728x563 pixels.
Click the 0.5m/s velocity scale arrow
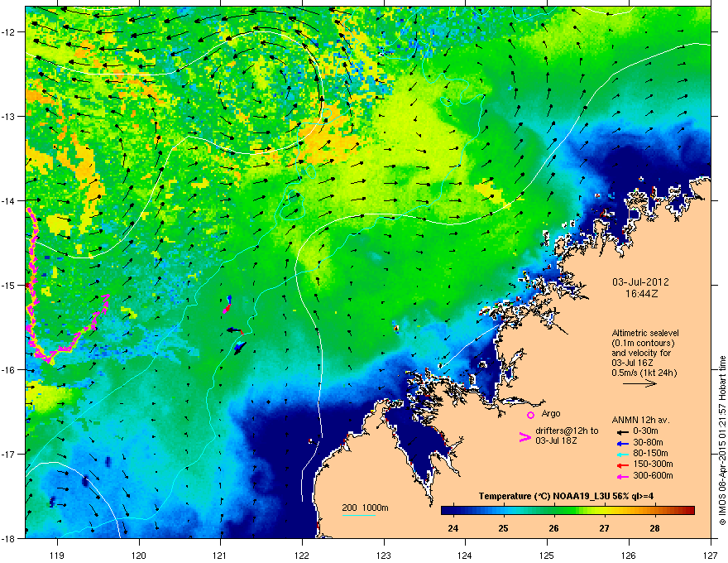coord(639,383)
